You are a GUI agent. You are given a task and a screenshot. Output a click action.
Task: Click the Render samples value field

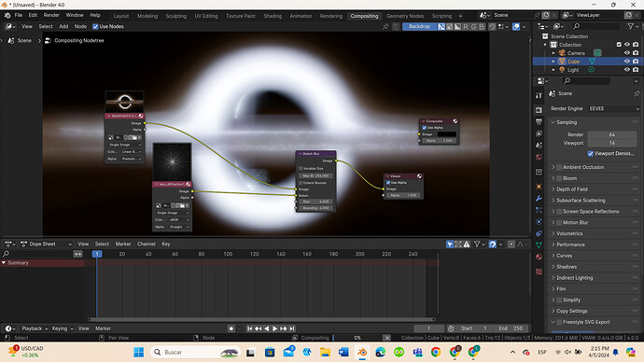(612, 134)
